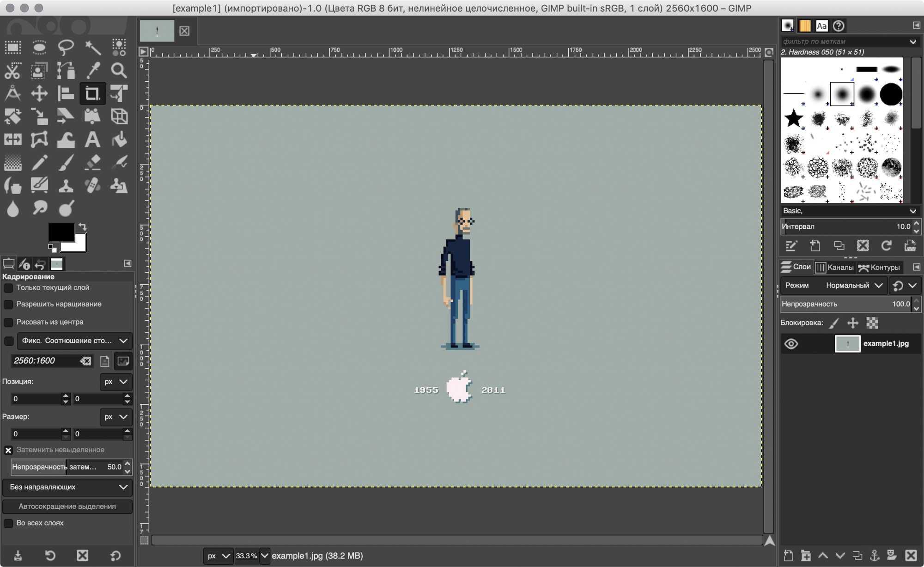Open 'Позиция' px units dropdown
924x567 pixels.
point(115,382)
